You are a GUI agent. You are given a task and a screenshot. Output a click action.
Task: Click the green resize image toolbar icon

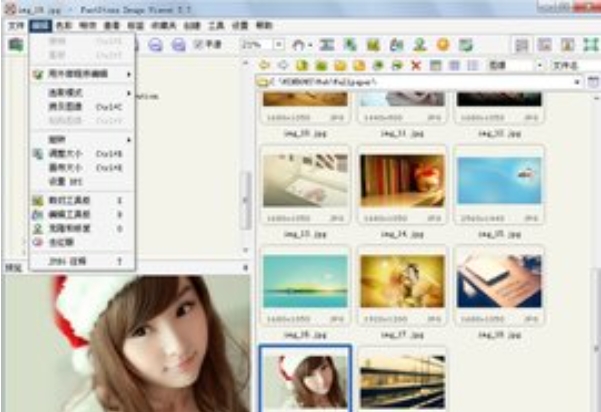click(350, 45)
